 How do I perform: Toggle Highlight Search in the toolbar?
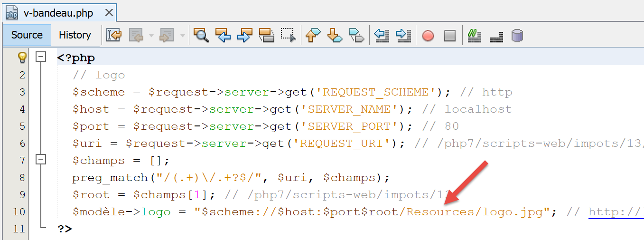pos(266,35)
